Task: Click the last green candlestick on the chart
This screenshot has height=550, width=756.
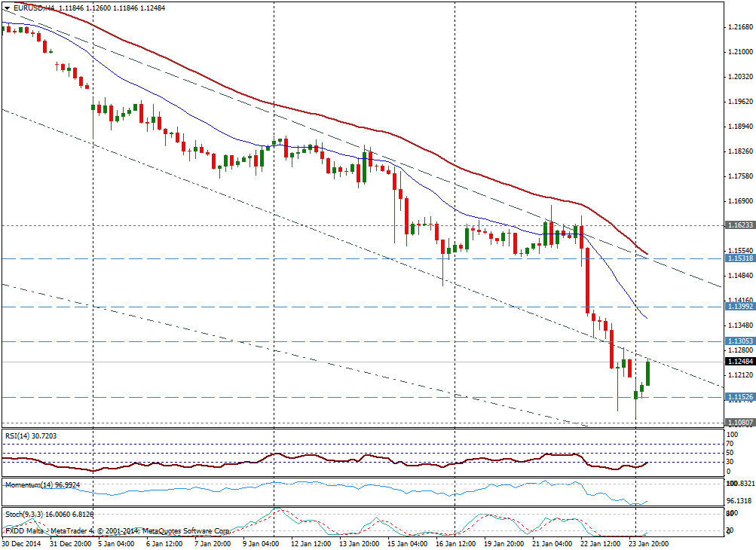Action: 647,374
